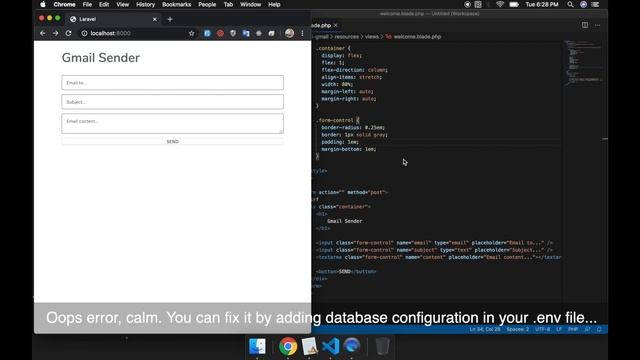Click the Gmail Sender text in the editor
Viewport: 640px width, 360px height.
tap(344, 221)
